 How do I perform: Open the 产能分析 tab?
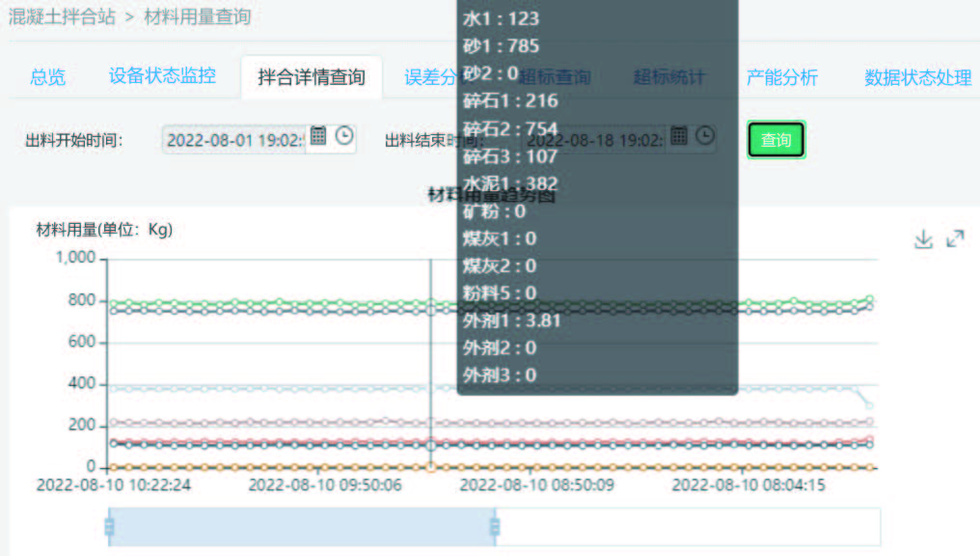tap(781, 77)
